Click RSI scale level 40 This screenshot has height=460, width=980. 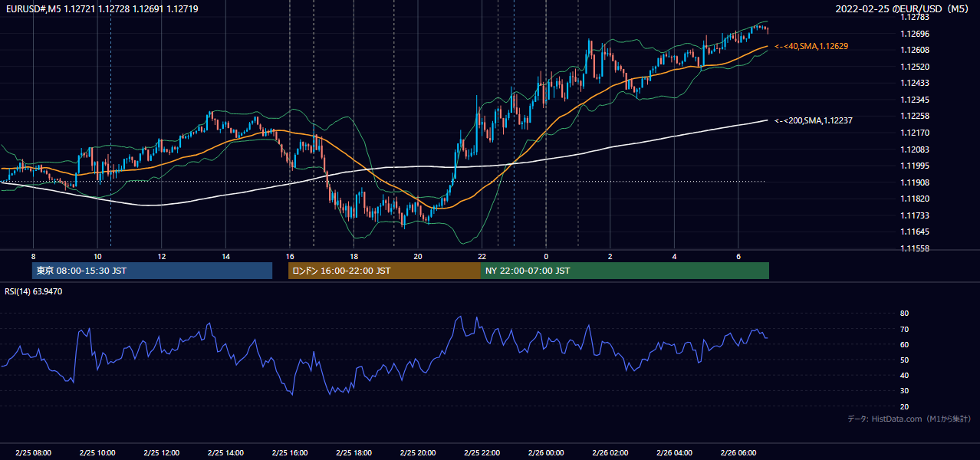904,375
